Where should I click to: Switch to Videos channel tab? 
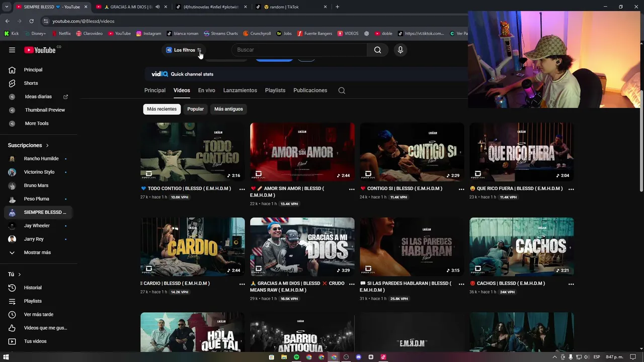182,90
